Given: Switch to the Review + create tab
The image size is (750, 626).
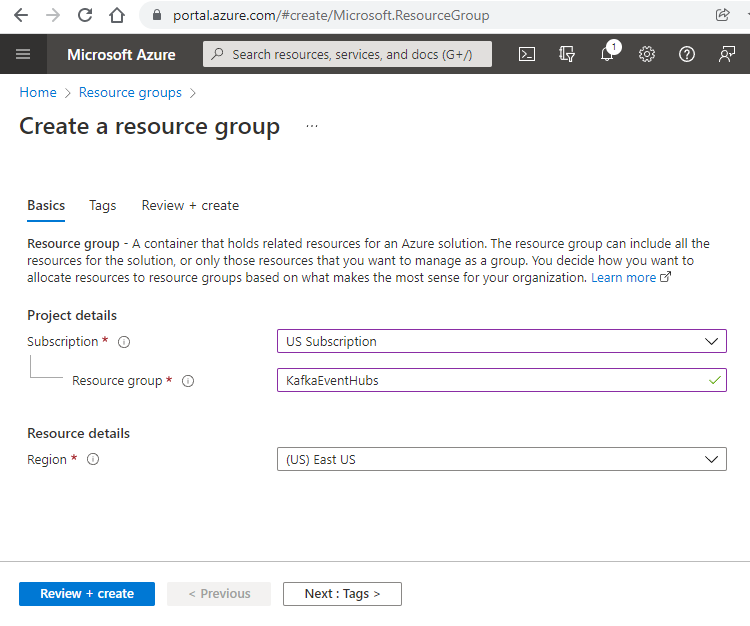Looking at the screenshot, I should (190, 206).
